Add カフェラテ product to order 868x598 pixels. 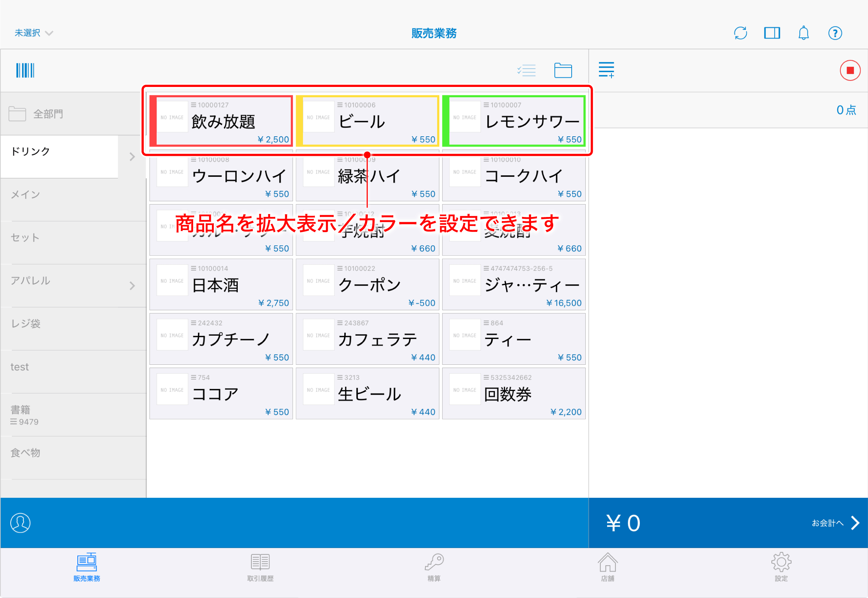pos(367,339)
